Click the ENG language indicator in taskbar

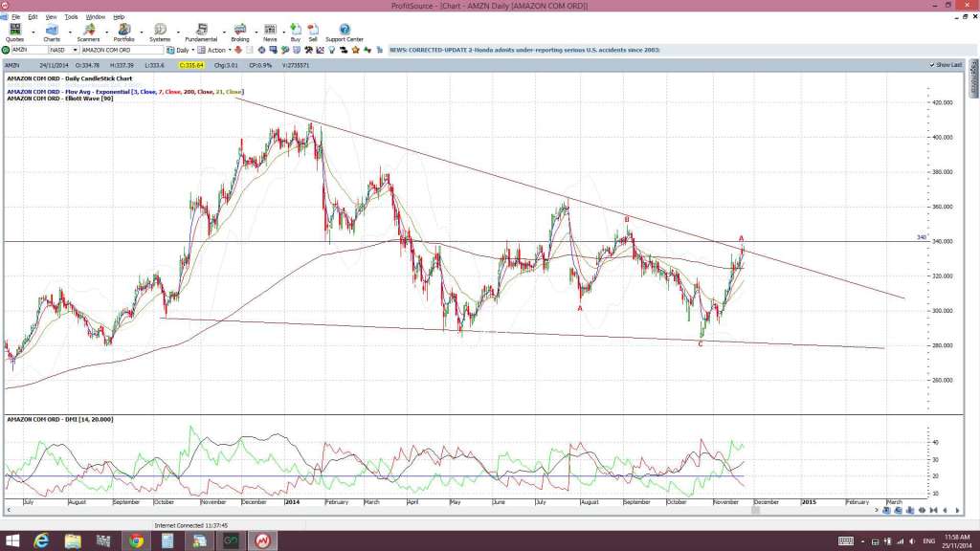[928, 541]
